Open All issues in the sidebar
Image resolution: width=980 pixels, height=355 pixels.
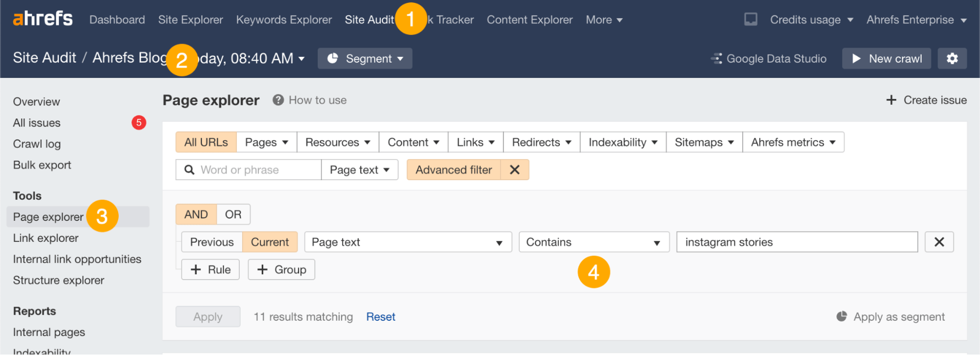[x=37, y=122]
